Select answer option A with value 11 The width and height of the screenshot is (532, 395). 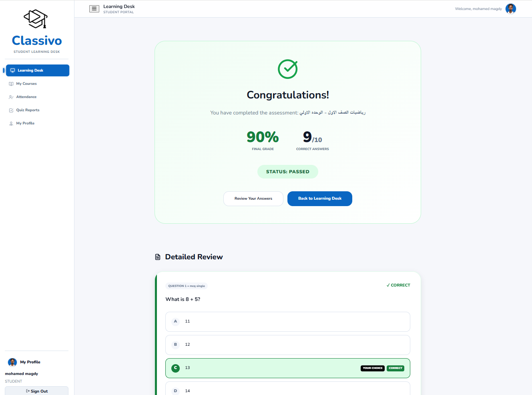click(x=288, y=322)
